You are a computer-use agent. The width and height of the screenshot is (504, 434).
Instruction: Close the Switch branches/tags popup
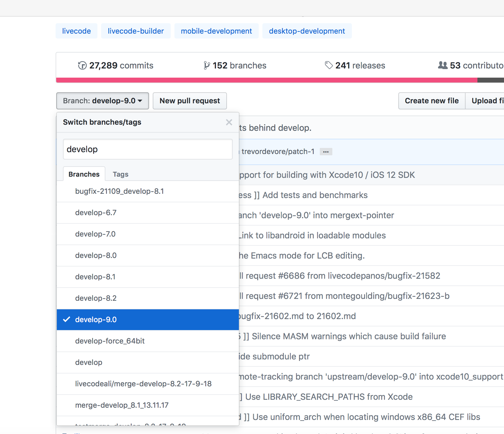pyautogui.click(x=229, y=122)
